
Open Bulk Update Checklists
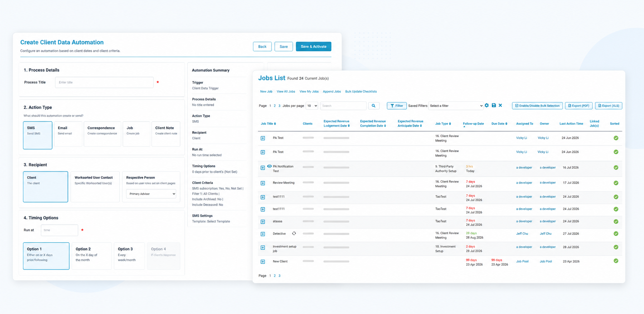coord(361,91)
